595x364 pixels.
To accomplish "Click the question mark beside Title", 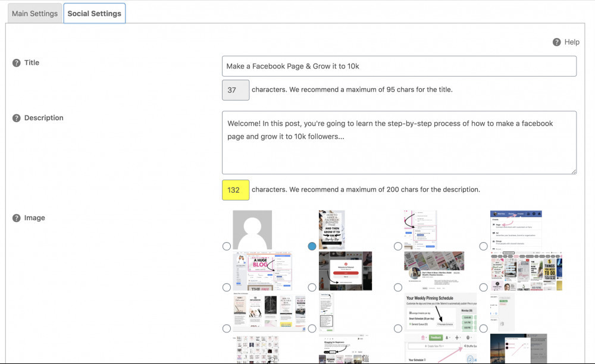I will 16,63.
